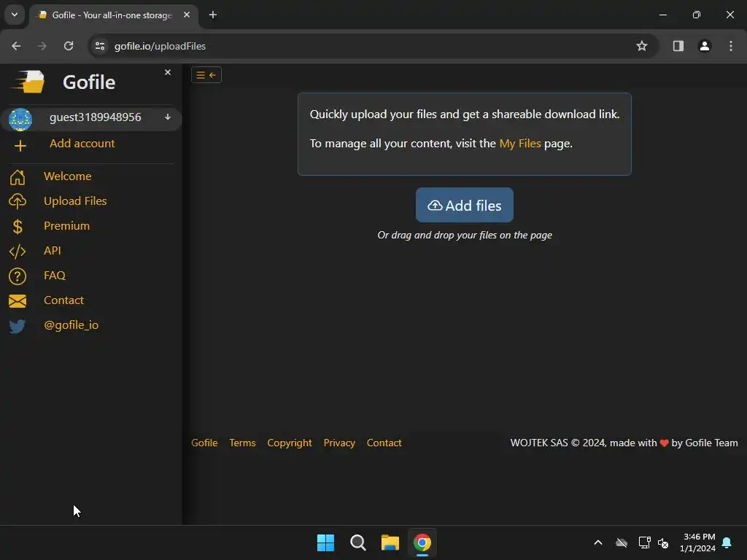This screenshot has width=747, height=560.
Task: Click the Twitter bird icon
Action: pyautogui.click(x=18, y=326)
